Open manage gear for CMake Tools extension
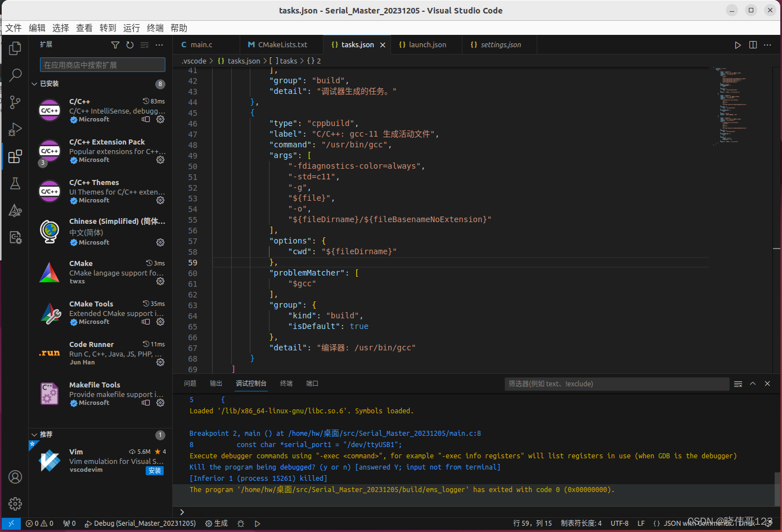Image resolution: width=782 pixels, height=532 pixels. click(160, 322)
